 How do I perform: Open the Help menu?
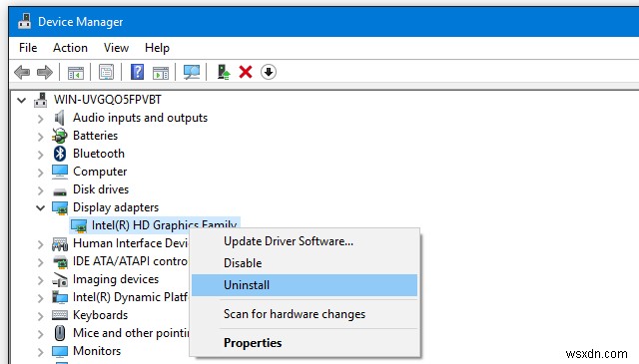[x=157, y=48]
